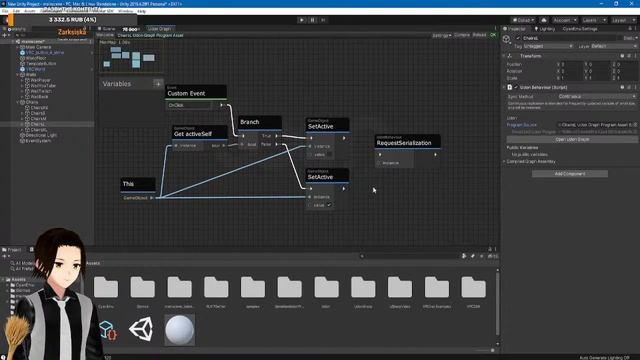Click the Project panel search field
The width and height of the screenshot is (640, 360).
[409, 256]
